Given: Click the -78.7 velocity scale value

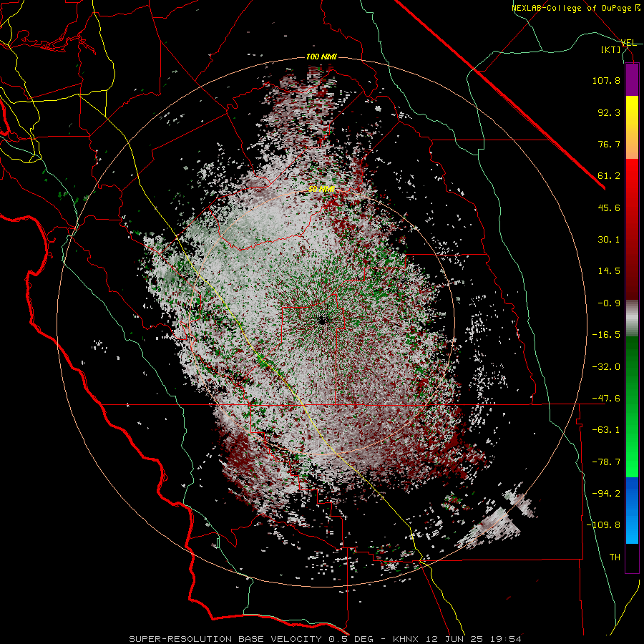Looking at the screenshot, I should tap(606, 462).
